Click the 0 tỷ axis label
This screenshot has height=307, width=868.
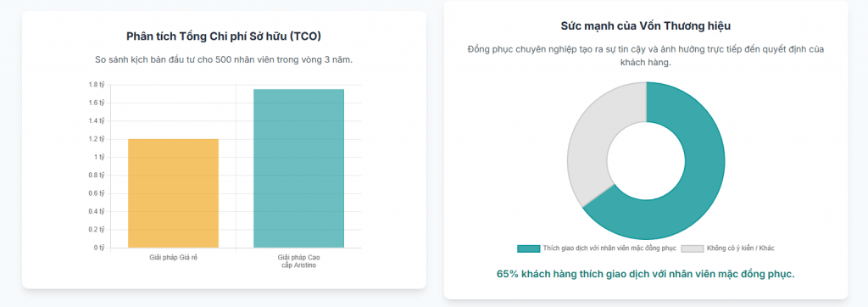click(98, 248)
